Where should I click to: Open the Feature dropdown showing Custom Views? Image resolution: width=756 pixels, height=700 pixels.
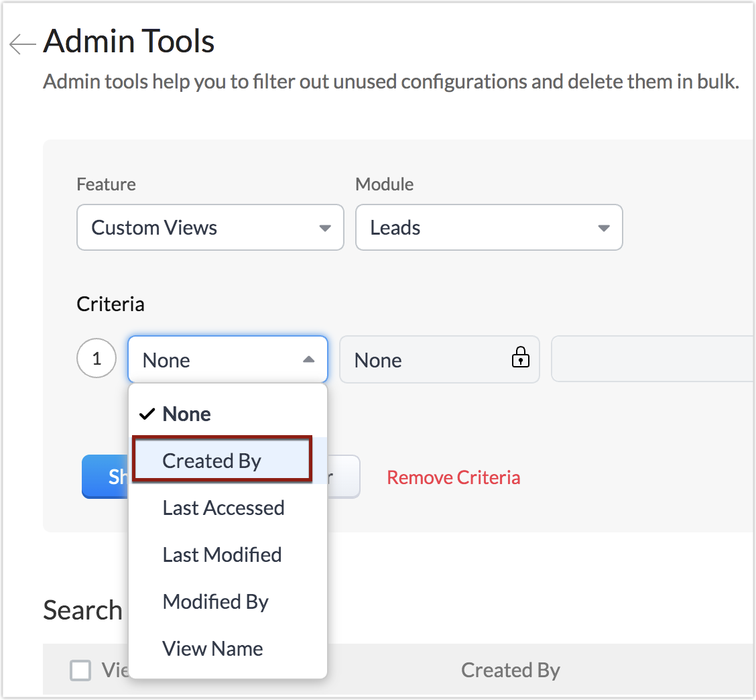[x=210, y=228]
